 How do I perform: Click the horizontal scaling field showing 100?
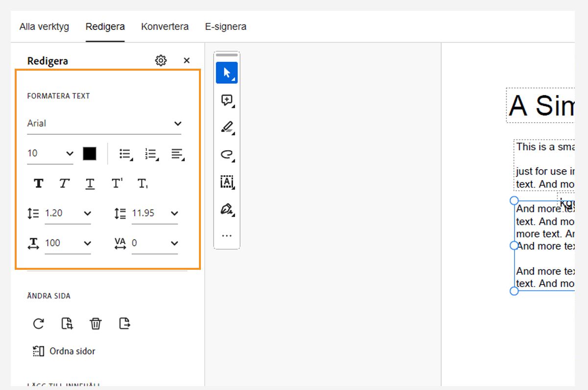pyautogui.click(x=68, y=243)
